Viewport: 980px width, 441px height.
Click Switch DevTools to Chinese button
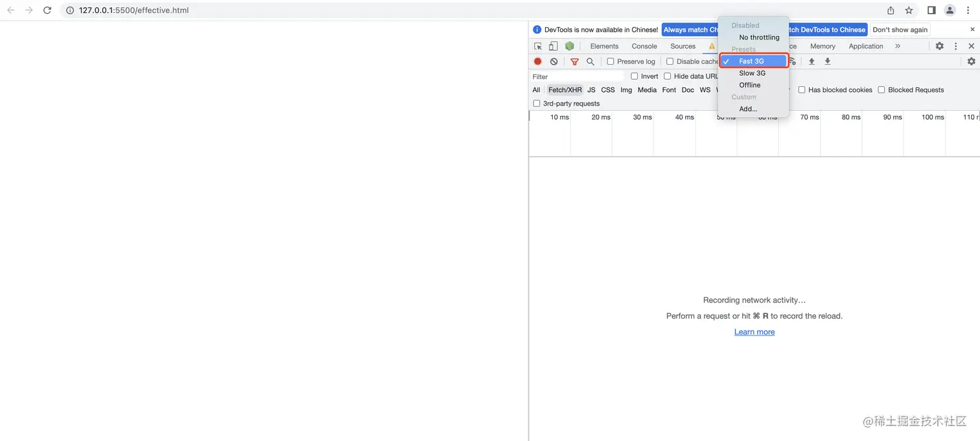pyautogui.click(x=828, y=30)
